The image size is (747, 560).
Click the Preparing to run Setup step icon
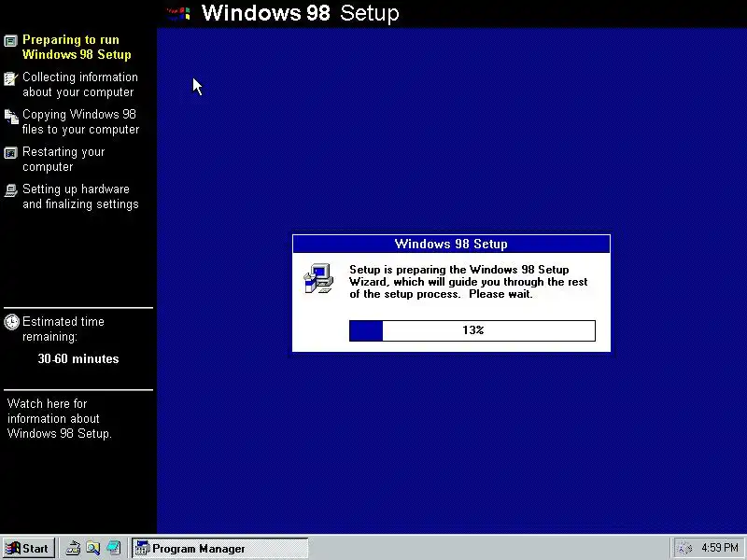tap(10, 40)
